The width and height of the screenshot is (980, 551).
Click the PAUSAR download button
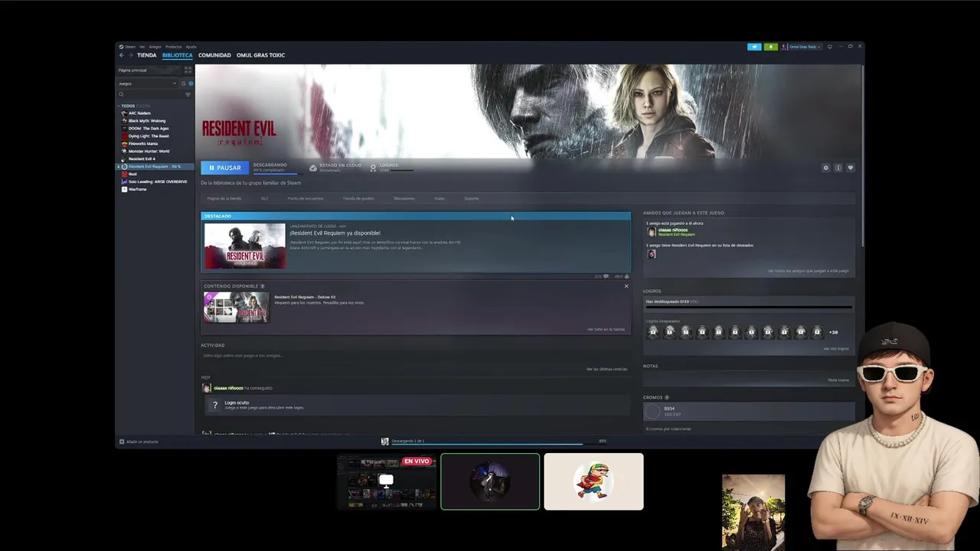pos(225,168)
